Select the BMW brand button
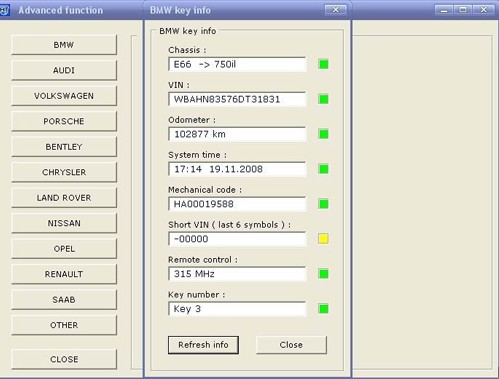Screen dimensions: 499x379 [x=64, y=45]
